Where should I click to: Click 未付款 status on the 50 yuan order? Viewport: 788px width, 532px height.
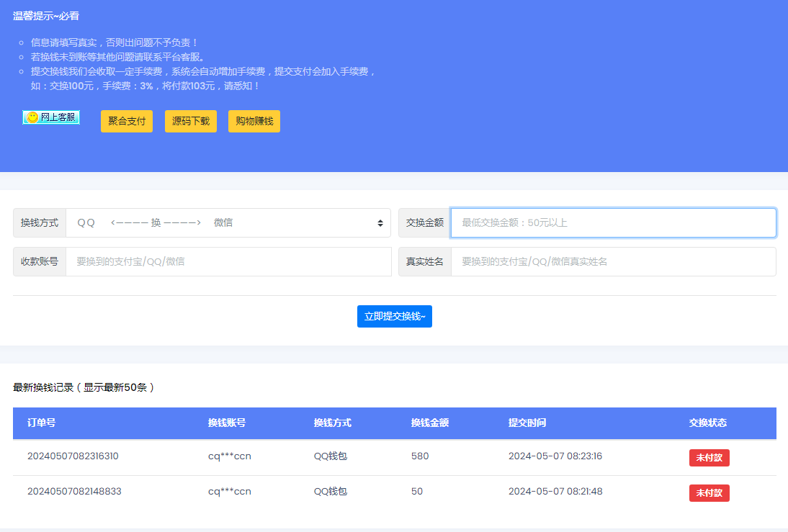(709, 493)
